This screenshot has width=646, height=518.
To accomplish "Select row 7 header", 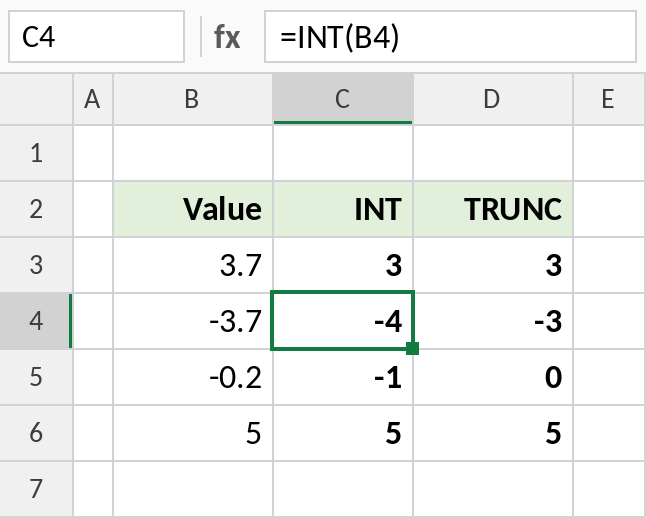I will coord(36,489).
